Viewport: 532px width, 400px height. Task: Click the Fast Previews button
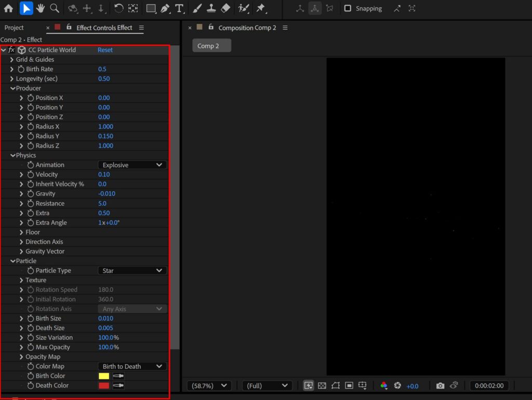[309, 386]
